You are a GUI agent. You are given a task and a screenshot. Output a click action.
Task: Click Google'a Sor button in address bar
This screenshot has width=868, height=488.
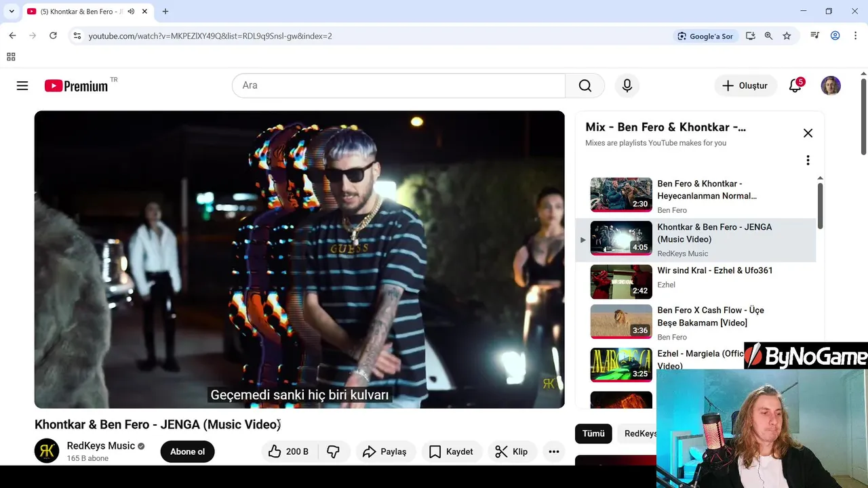point(705,36)
